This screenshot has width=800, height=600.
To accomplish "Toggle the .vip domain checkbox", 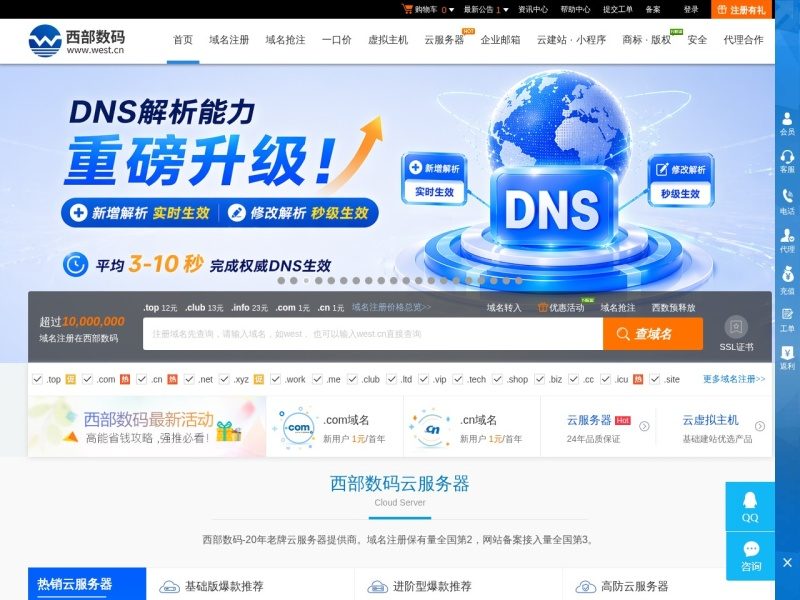I will point(423,379).
